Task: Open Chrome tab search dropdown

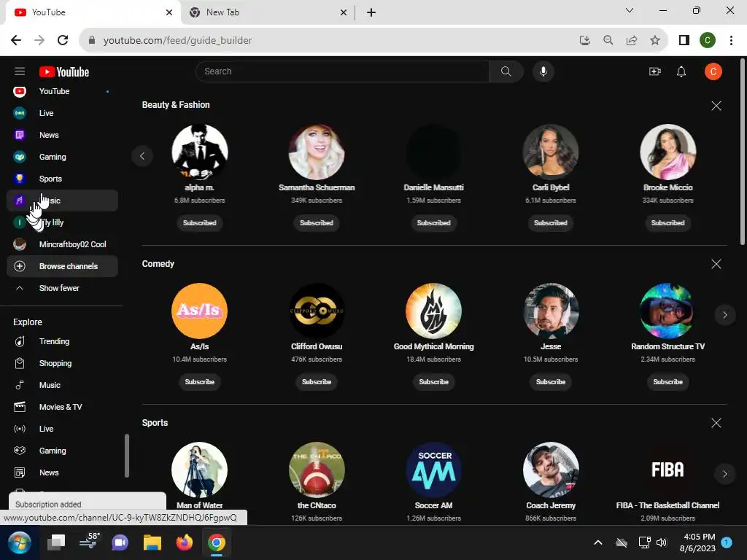Action: click(x=630, y=10)
